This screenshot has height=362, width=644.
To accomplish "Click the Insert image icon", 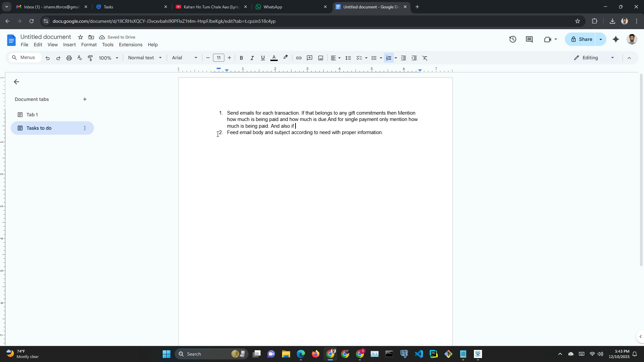I will [x=321, y=58].
